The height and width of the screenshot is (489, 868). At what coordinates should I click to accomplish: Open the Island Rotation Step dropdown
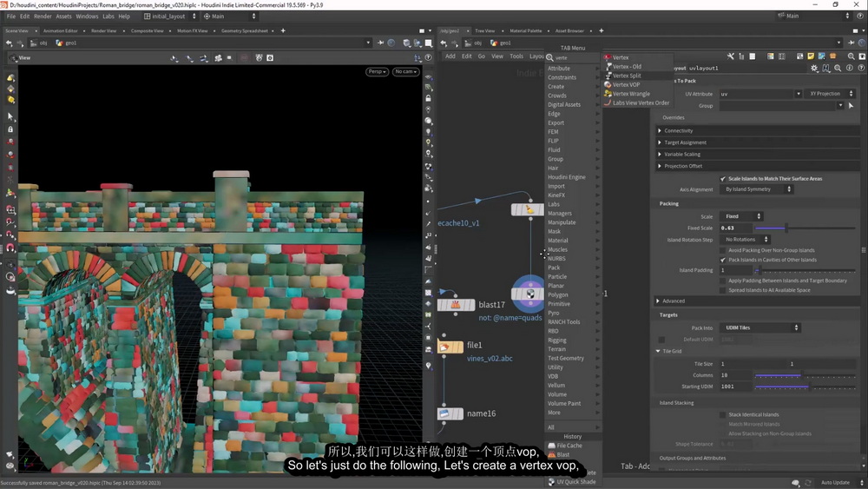745,239
